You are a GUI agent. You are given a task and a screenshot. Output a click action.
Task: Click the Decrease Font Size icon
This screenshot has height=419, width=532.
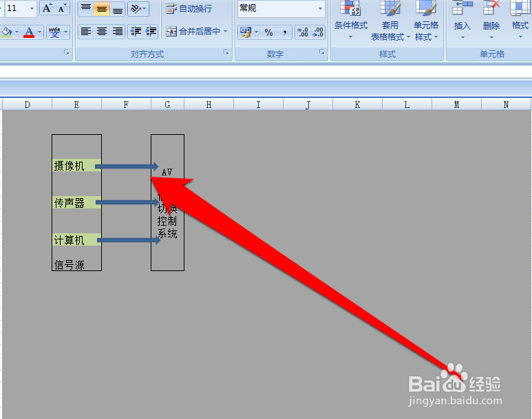(x=62, y=8)
